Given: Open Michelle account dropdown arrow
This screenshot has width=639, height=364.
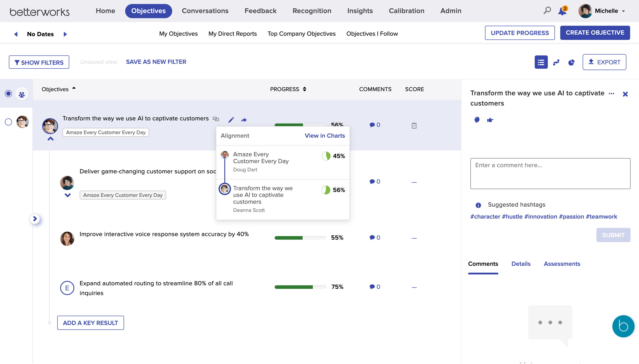Looking at the screenshot, I should point(623,11).
